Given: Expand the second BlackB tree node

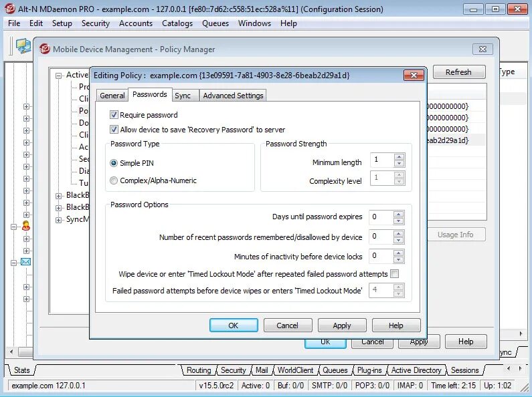Looking at the screenshot, I should coord(58,208).
